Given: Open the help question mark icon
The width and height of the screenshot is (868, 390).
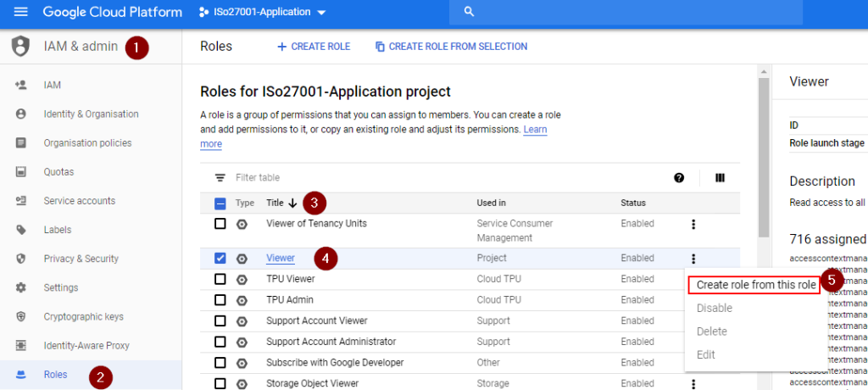Looking at the screenshot, I should (679, 178).
